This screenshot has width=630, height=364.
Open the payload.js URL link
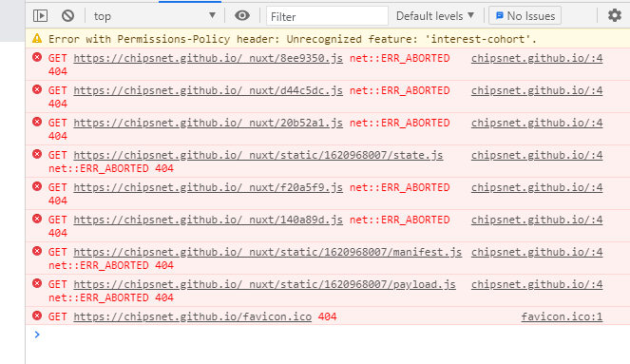(264, 285)
